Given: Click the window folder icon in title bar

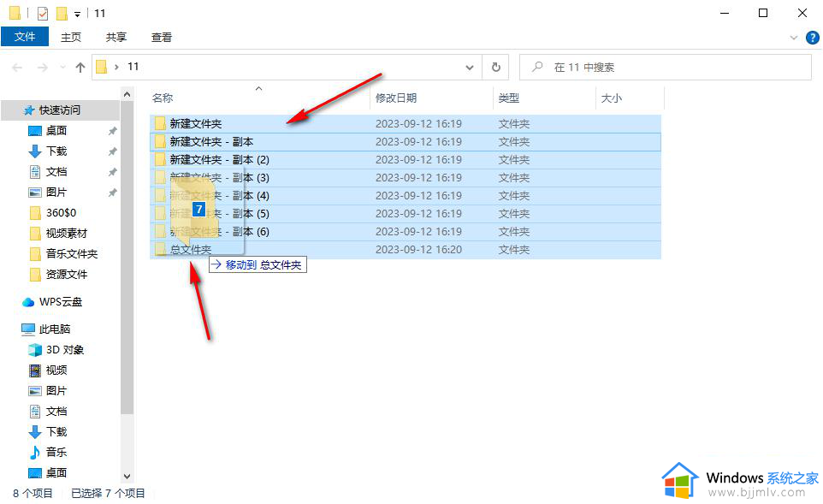Looking at the screenshot, I should coord(15,13).
